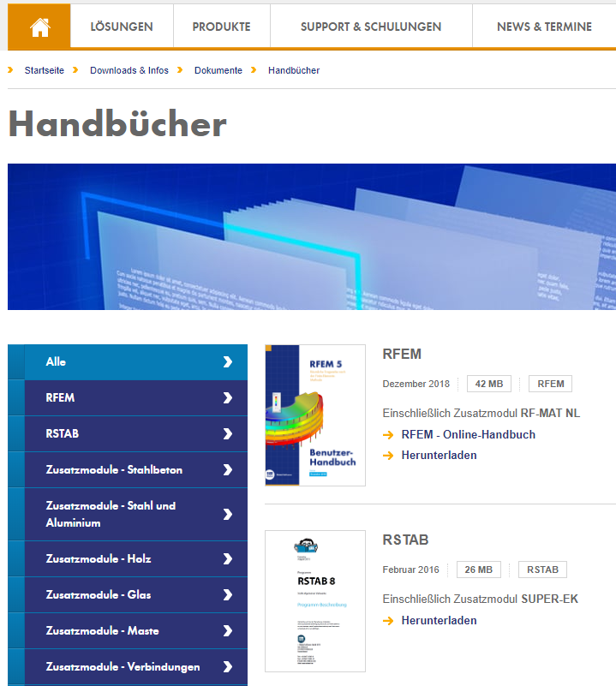Click chevron on Maste row

coord(228,630)
